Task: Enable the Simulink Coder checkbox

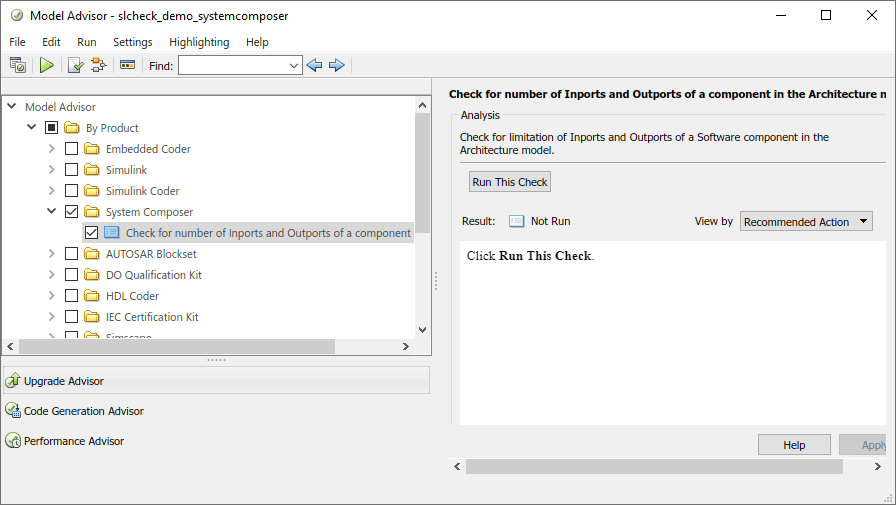Action: click(71, 191)
